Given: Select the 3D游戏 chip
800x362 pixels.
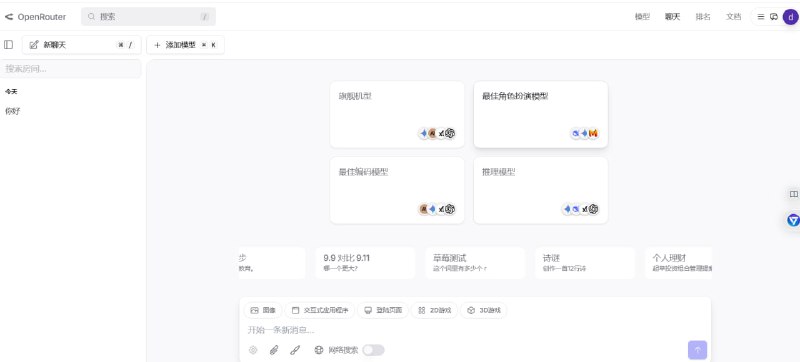Looking at the screenshot, I should click(484, 310).
